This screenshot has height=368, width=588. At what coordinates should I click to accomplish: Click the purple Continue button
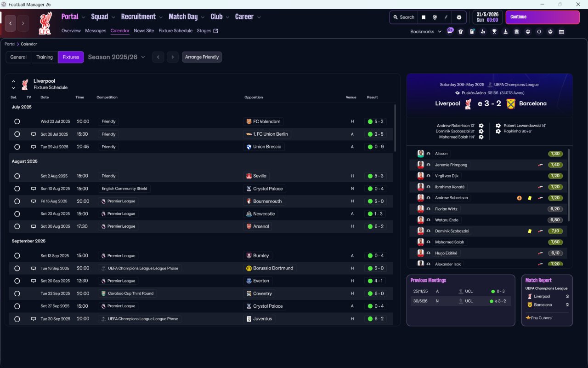pos(543,17)
